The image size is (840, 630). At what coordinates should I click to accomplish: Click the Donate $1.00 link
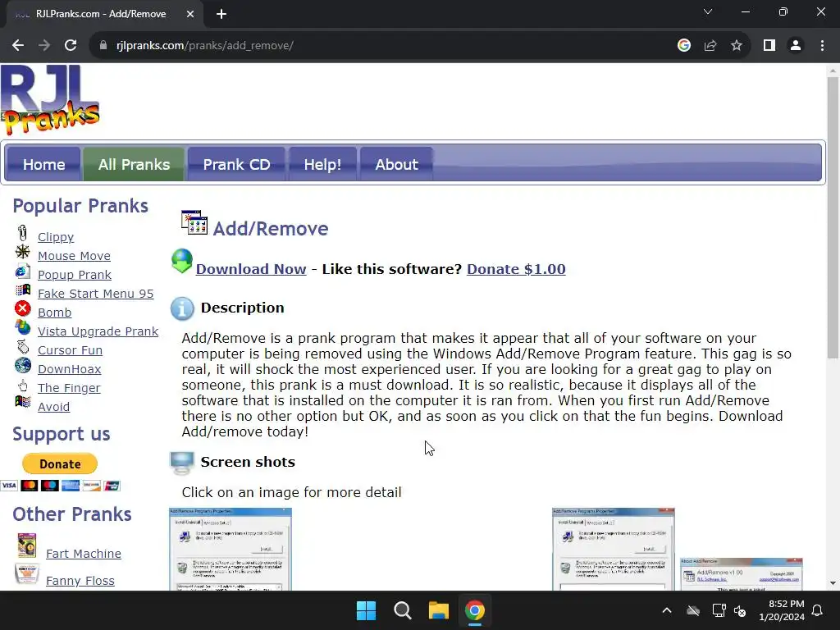pyautogui.click(x=516, y=269)
